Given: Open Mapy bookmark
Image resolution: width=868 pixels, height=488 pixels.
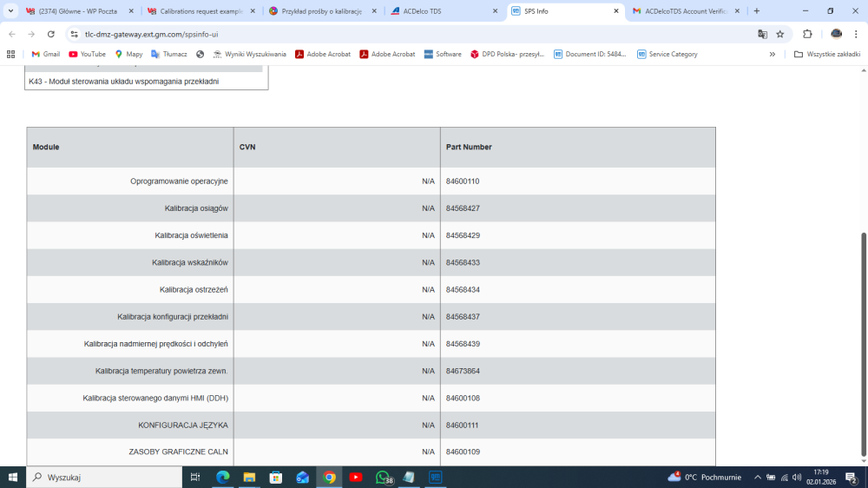Looking at the screenshot, I should (128, 55).
